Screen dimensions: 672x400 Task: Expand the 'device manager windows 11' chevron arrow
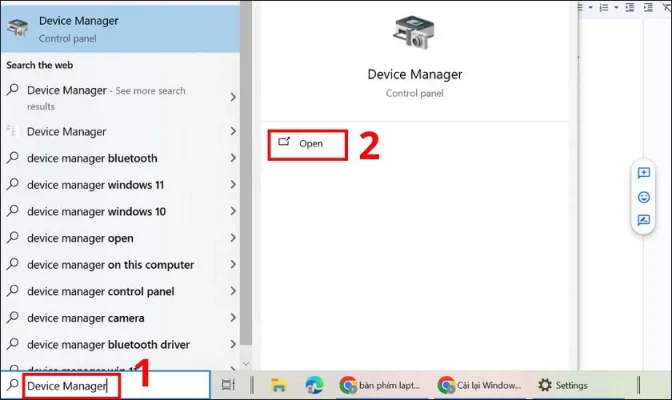[233, 185]
